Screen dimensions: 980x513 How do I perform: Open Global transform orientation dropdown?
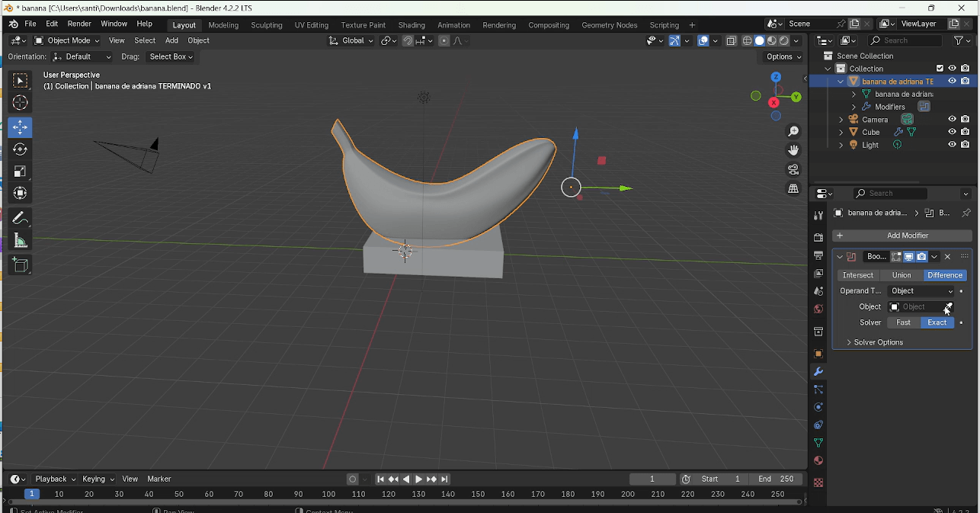click(351, 40)
